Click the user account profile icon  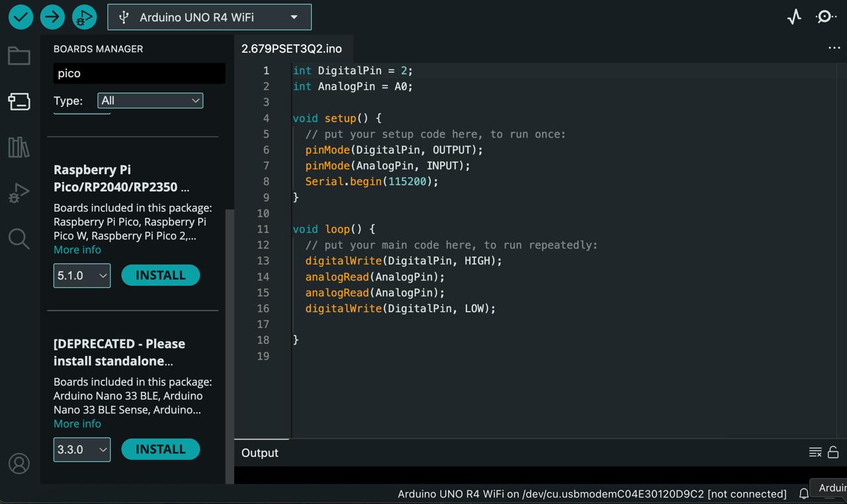point(19,464)
